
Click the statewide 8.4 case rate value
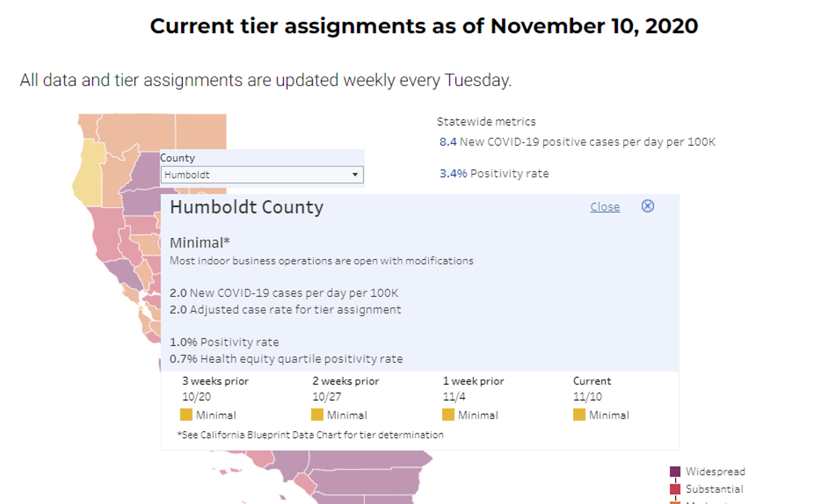click(448, 142)
